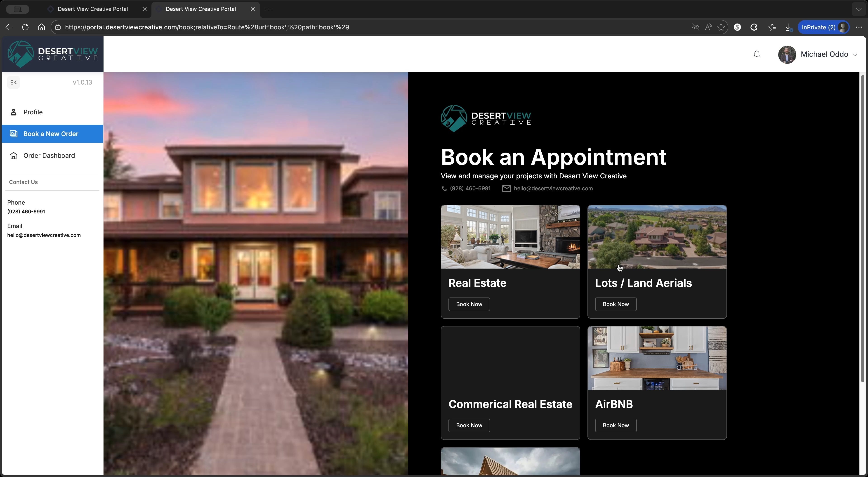Click the browser back arrow
The image size is (868, 477).
(9, 27)
